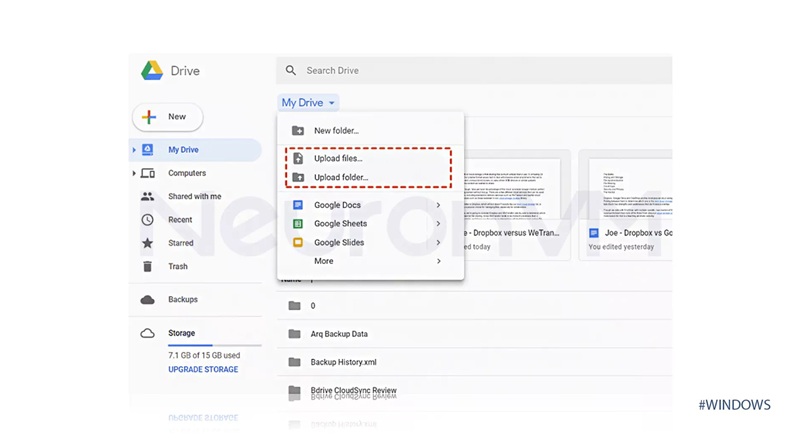The height and width of the screenshot is (445, 800).
Task: Open the Backups section
Action: tap(195, 300)
